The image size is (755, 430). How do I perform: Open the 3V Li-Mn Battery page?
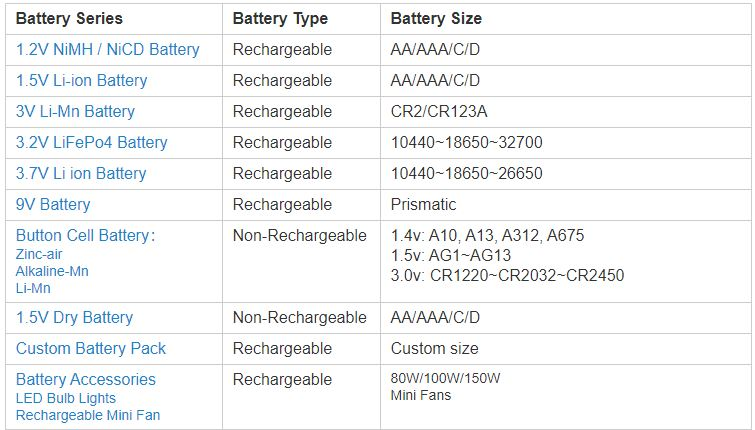point(75,111)
